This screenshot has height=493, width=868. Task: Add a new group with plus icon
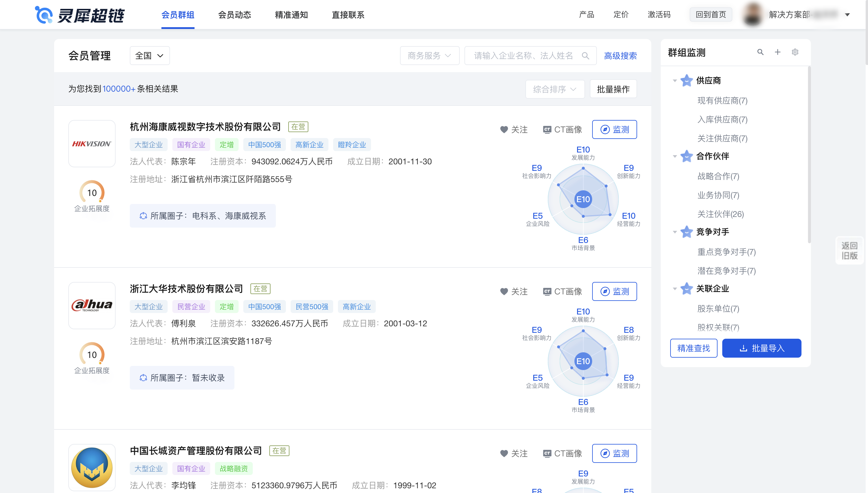coord(778,52)
